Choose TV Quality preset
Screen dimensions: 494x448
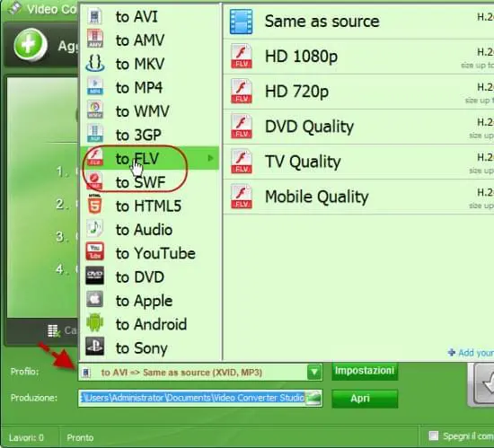[x=358, y=162]
